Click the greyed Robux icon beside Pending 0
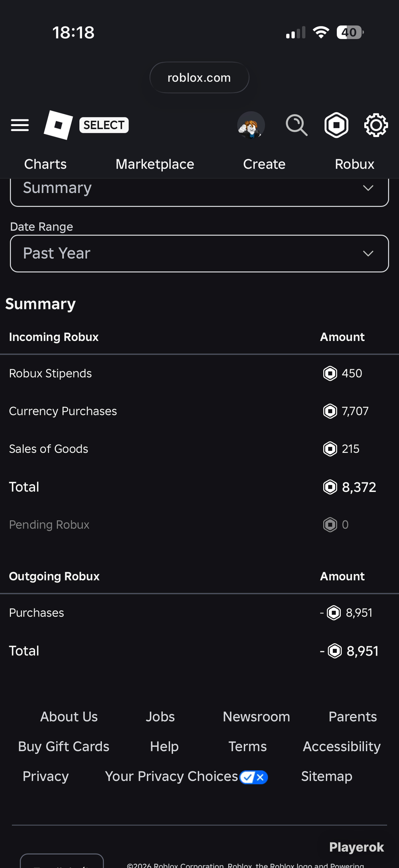 (330, 525)
